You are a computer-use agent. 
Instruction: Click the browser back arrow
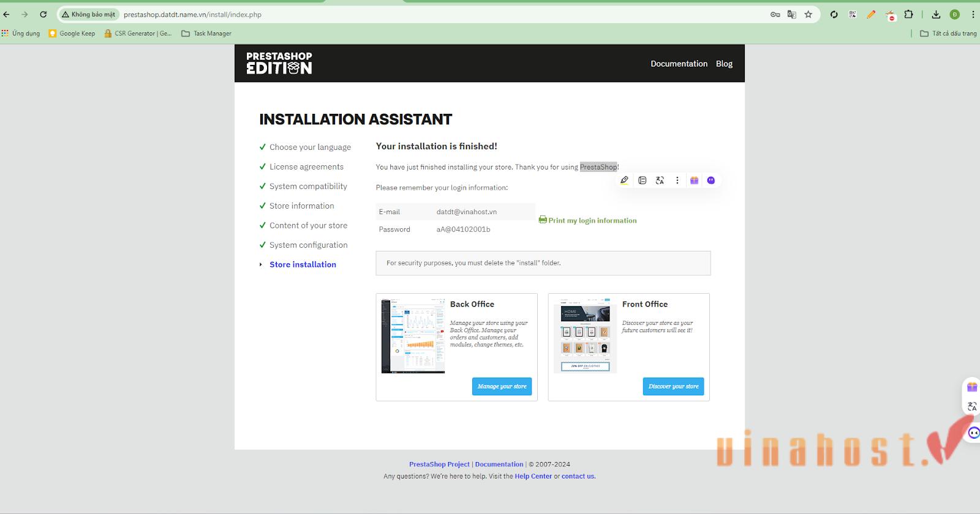[x=6, y=14]
